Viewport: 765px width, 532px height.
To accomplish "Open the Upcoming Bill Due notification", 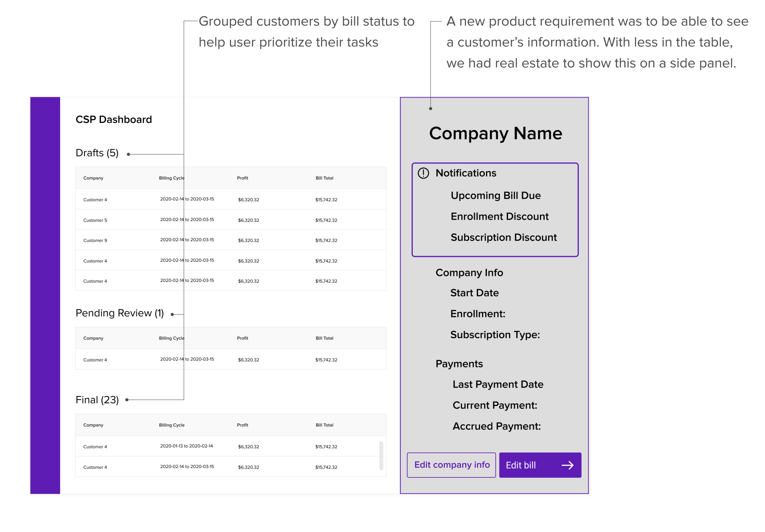I will click(495, 195).
